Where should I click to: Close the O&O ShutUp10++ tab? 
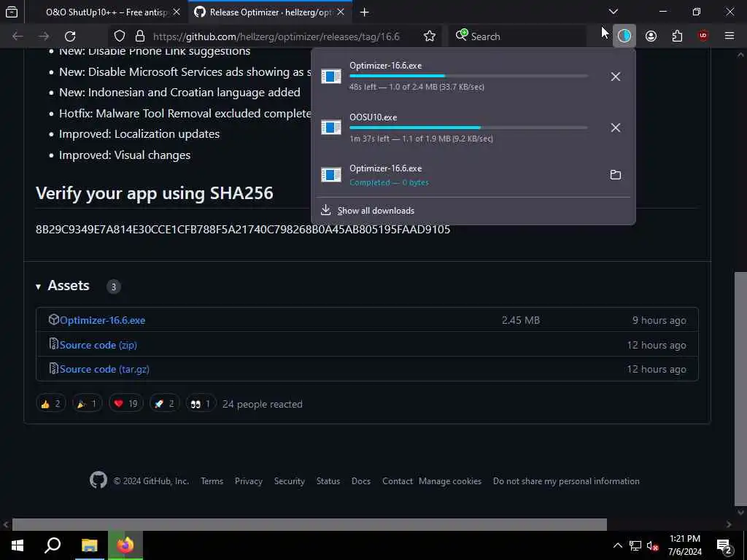point(177,12)
